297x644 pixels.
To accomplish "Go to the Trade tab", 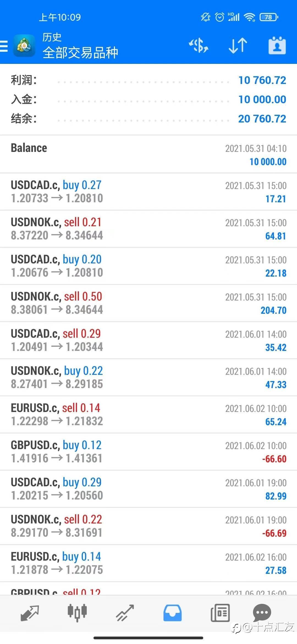I will pyautogui.click(x=125, y=613).
